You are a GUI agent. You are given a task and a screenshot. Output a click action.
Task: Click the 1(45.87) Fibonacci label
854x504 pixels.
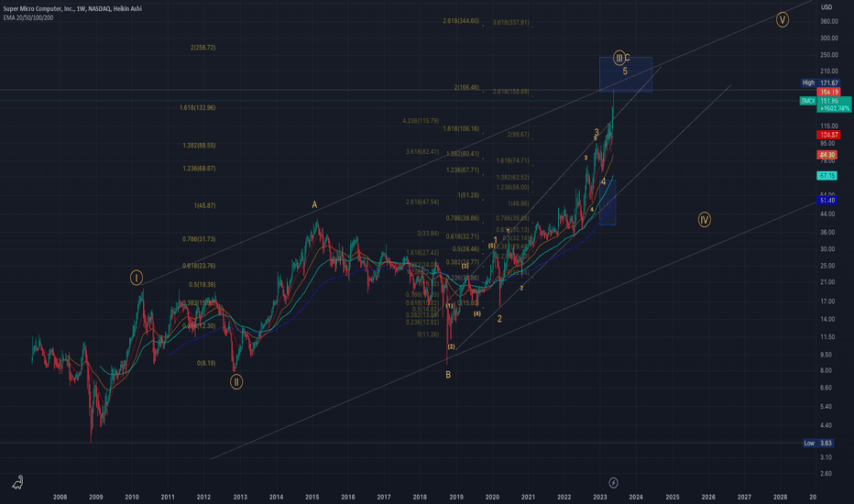pyautogui.click(x=204, y=206)
